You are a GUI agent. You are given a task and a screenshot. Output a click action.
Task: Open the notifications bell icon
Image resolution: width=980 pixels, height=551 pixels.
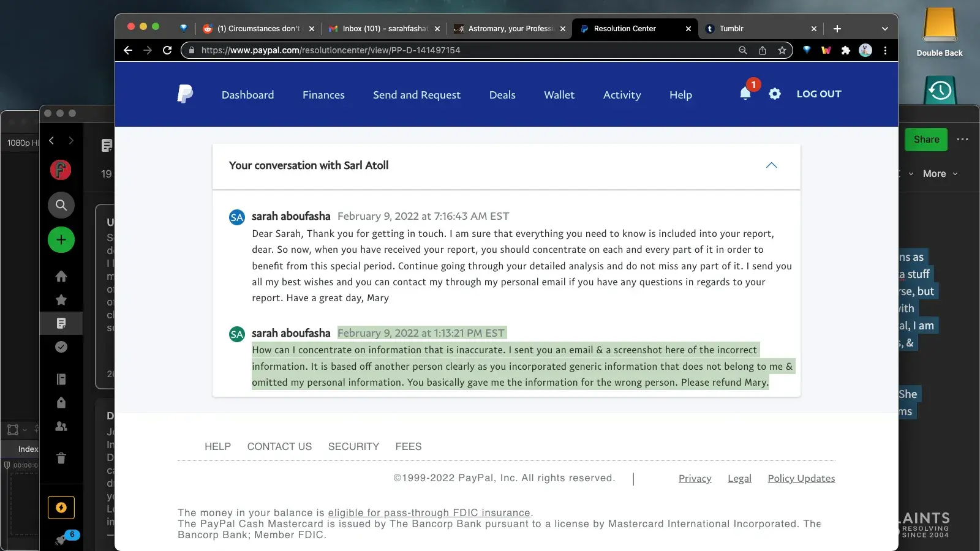[x=745, y=94]
